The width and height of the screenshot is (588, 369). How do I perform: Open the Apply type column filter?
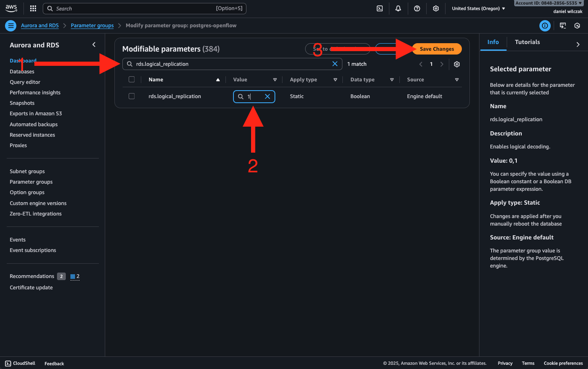(335, 80)
